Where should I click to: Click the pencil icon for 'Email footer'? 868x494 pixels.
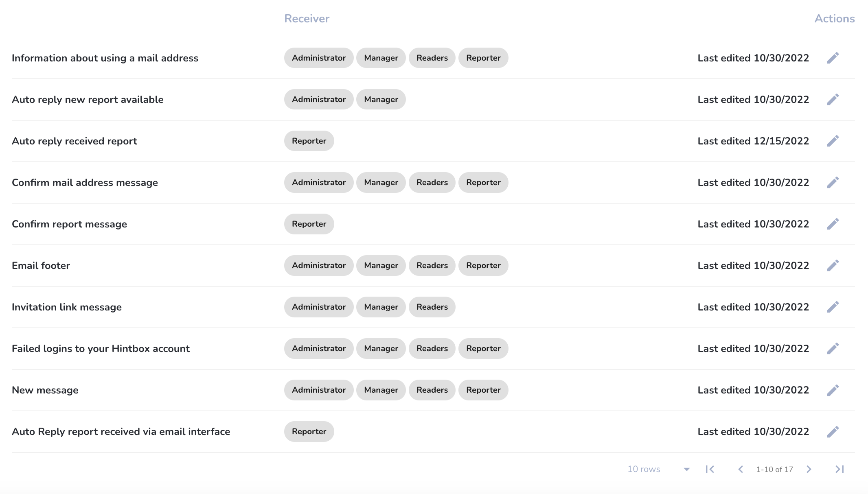click(833, 265)
